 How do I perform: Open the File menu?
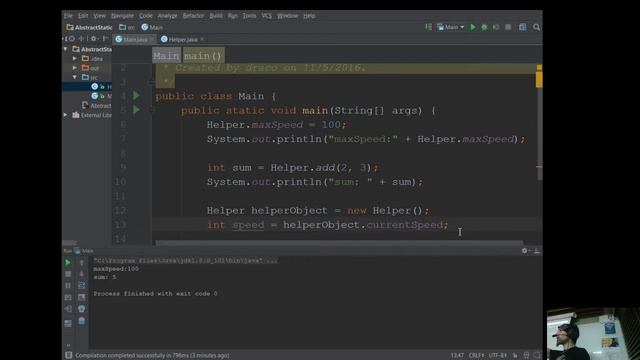pyautogui.click(x=68, y=16)
